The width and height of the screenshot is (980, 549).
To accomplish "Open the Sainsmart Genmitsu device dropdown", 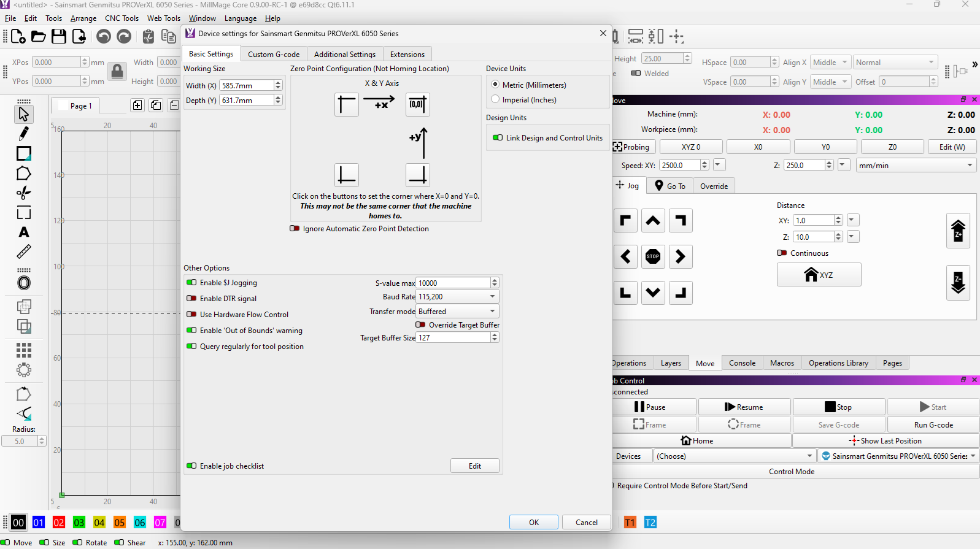I will pyautogui.click(x=899, y=456).
